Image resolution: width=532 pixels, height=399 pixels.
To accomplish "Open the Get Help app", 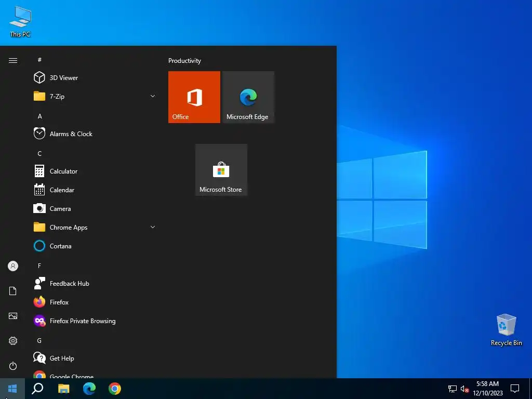I will pos(94,358).
